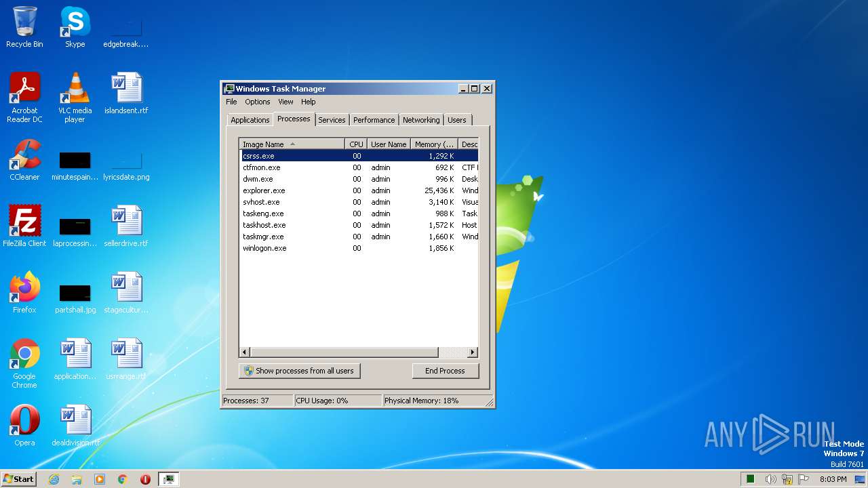Image resolution: width=868 pixels, height=488 pixels.
Task: Sort by CPU column header
Action: tap(356, 144)
